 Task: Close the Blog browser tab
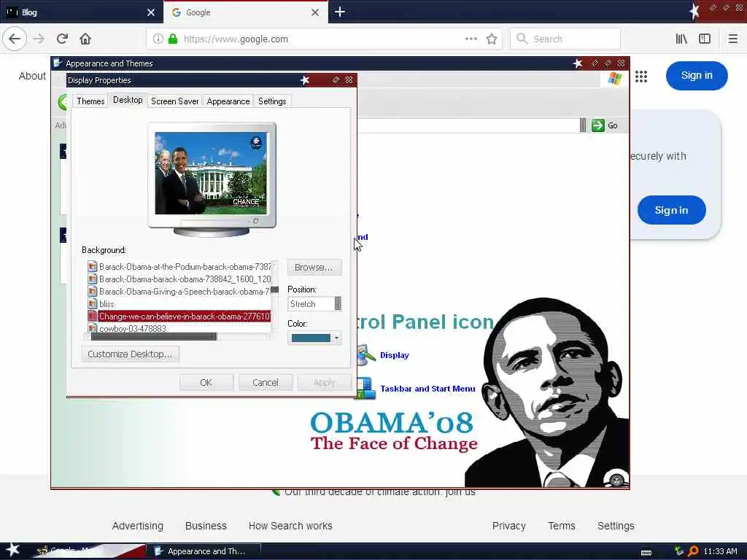(x=151, y=12)
